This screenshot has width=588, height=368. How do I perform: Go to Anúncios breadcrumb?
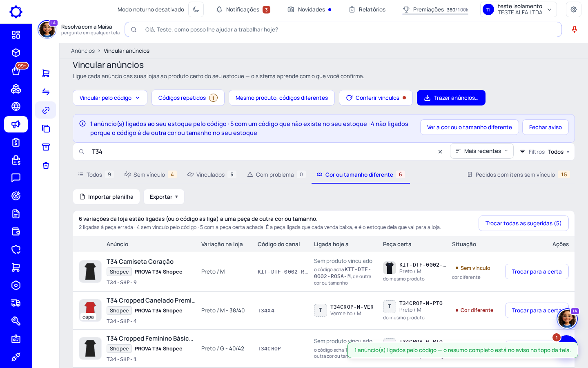point(83,51)
